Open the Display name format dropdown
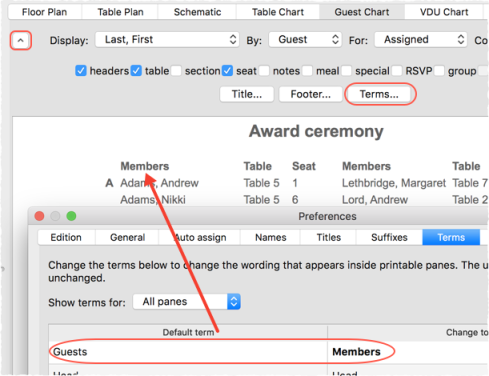This screenshot has height=376, width=489. coord(167,40)
